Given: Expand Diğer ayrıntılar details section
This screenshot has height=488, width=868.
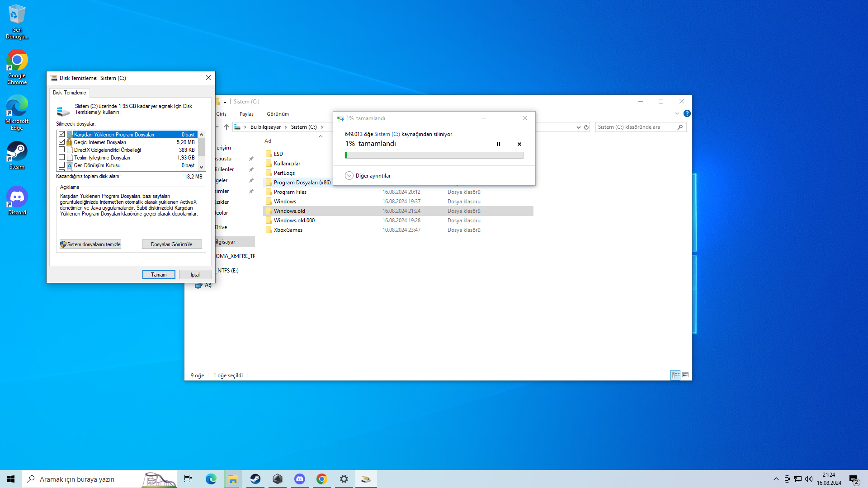Looking at the screenshot, I should (x=349, y=176).
